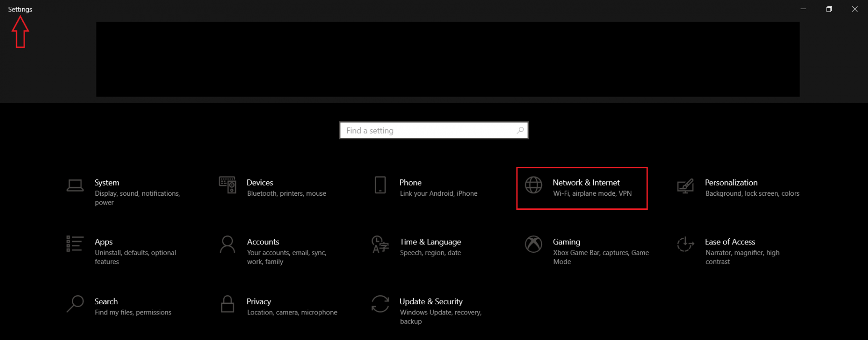Click the Privacy padlock icon
Viewport: 868px width, 340px height.
228,304
